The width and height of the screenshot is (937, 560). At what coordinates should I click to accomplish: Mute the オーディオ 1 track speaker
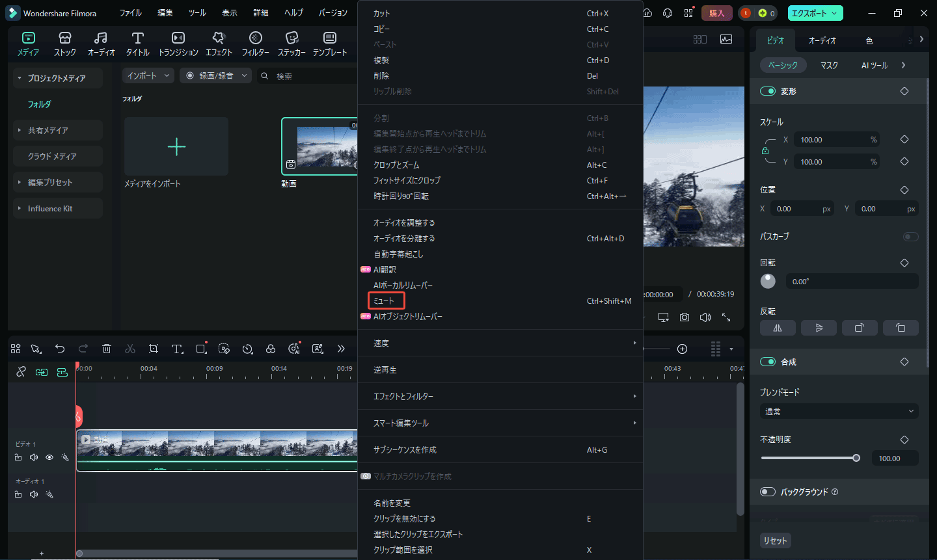[x=34, y=494]
